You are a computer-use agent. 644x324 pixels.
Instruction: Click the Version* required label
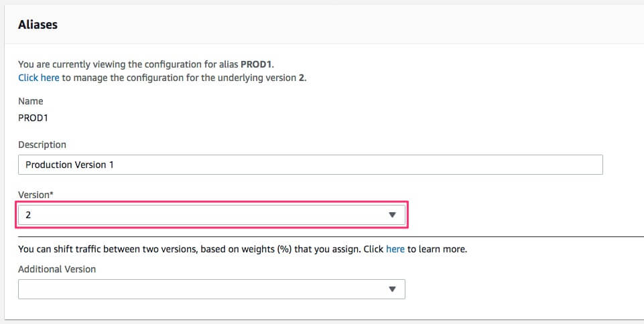[34, 195]
